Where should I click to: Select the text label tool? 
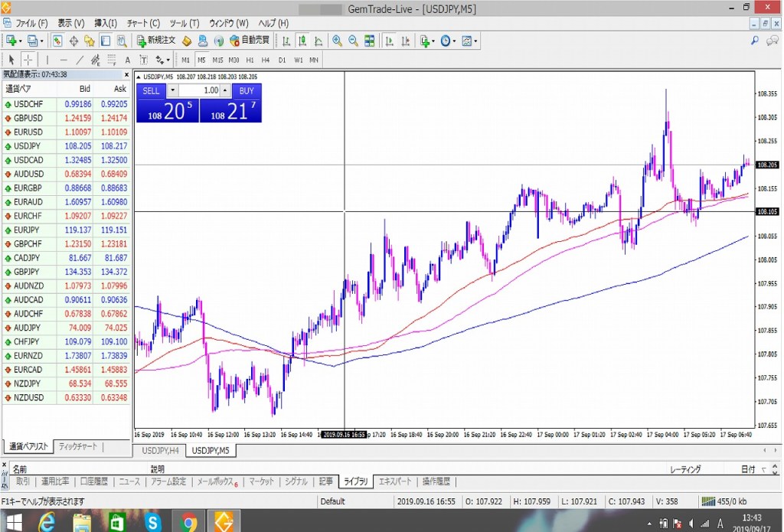pos(126,60)
